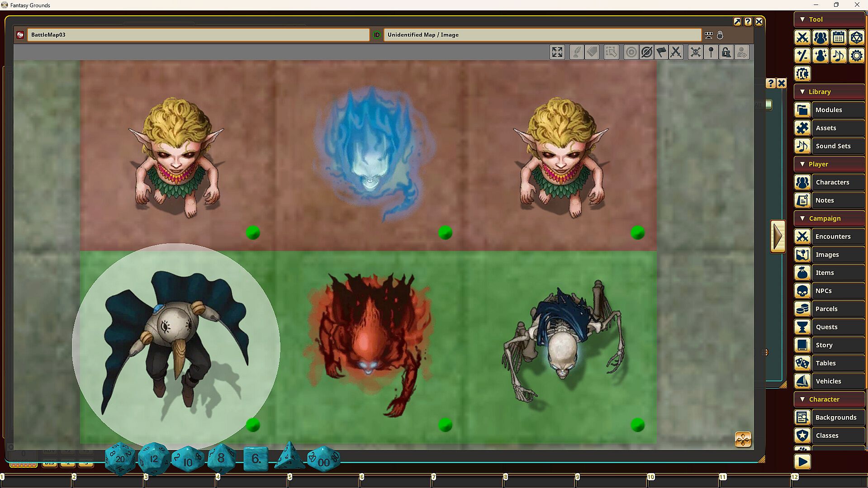
Task: Toggle the padlock next to map name field
Action: tap(720, 35)
